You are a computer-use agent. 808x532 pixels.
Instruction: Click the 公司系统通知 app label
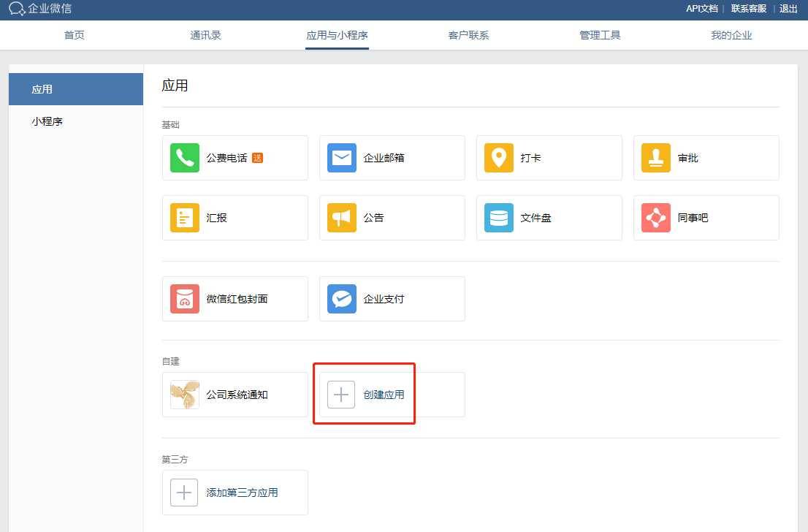(237, 395)
